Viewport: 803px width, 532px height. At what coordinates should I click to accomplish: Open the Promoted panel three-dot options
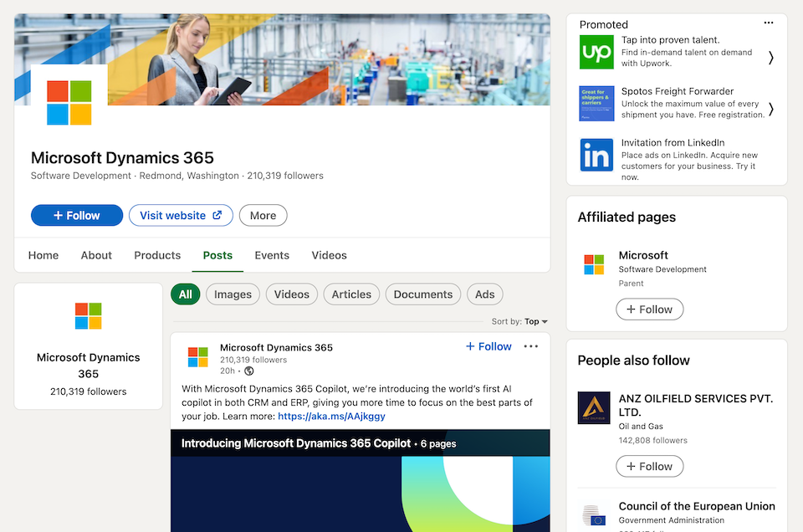click(x=768, y=23)
